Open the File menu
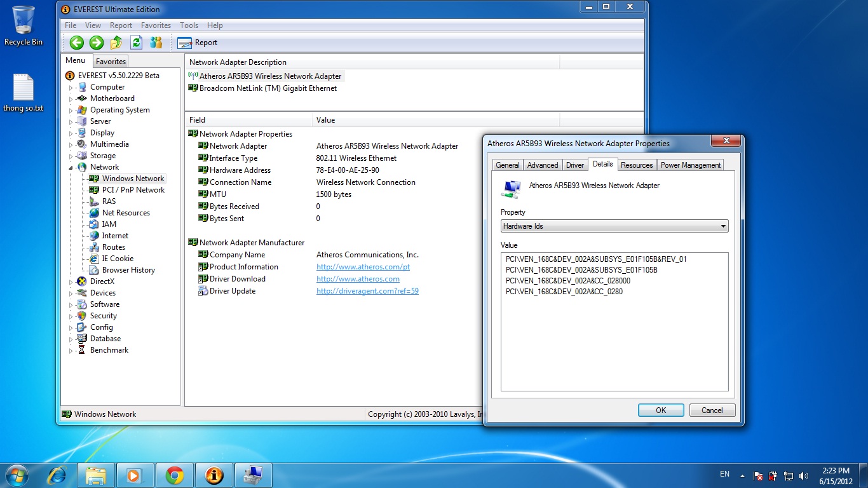 tap(71, 25)
